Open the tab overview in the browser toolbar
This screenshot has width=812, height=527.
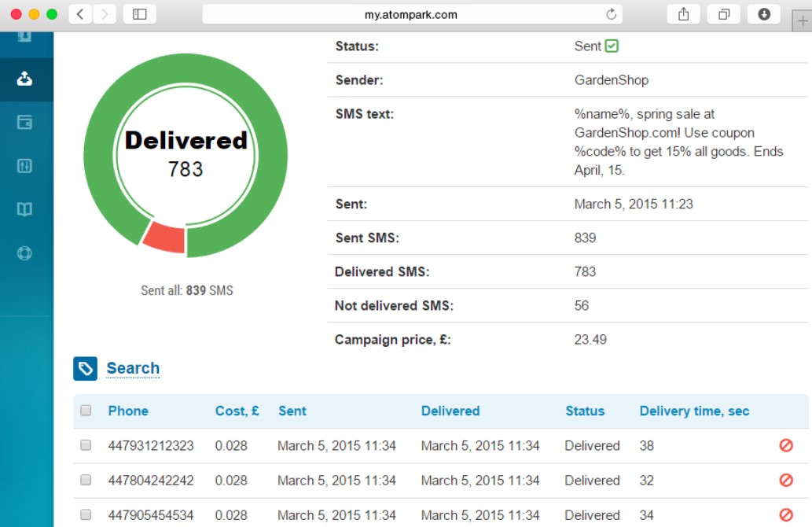click(723, 13)
